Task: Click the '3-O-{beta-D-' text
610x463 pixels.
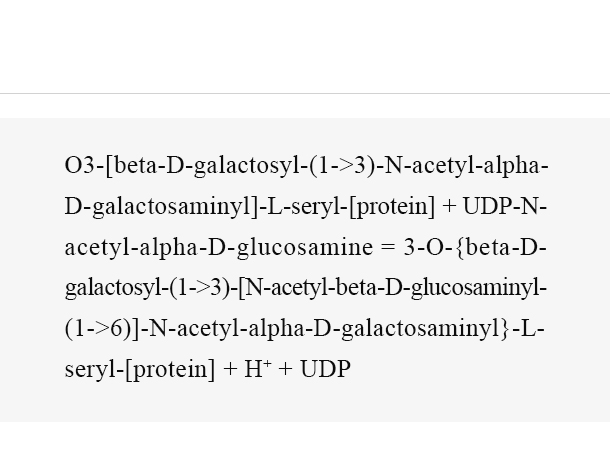Action: [x=475, y=247]
